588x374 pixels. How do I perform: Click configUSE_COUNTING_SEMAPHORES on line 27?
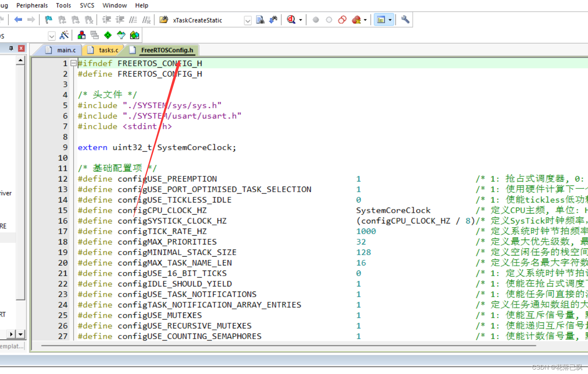(190, 336)
